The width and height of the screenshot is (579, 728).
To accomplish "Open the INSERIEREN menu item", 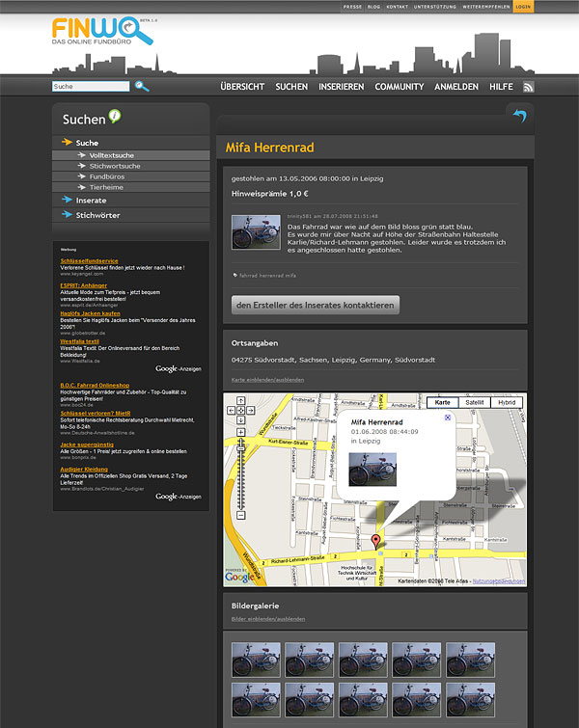I will [x=341, y=87].
